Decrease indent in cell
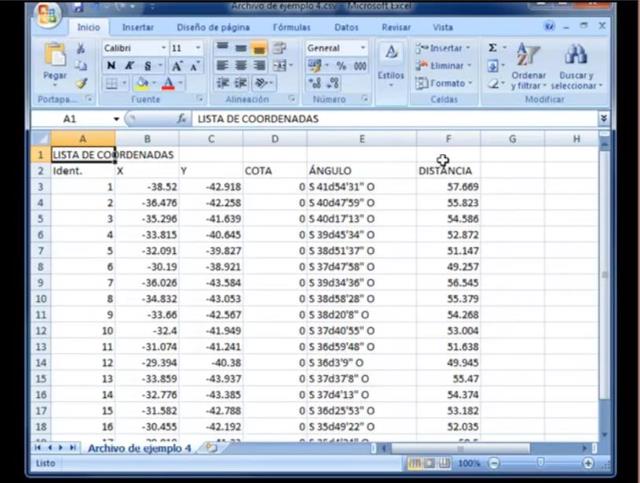 click(x=222, y=83)
